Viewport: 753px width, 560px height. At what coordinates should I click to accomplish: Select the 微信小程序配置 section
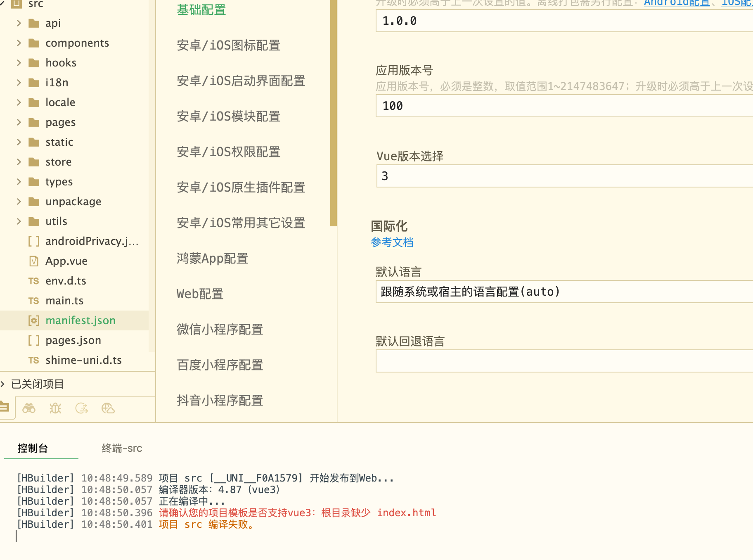(x=220, y=329)
